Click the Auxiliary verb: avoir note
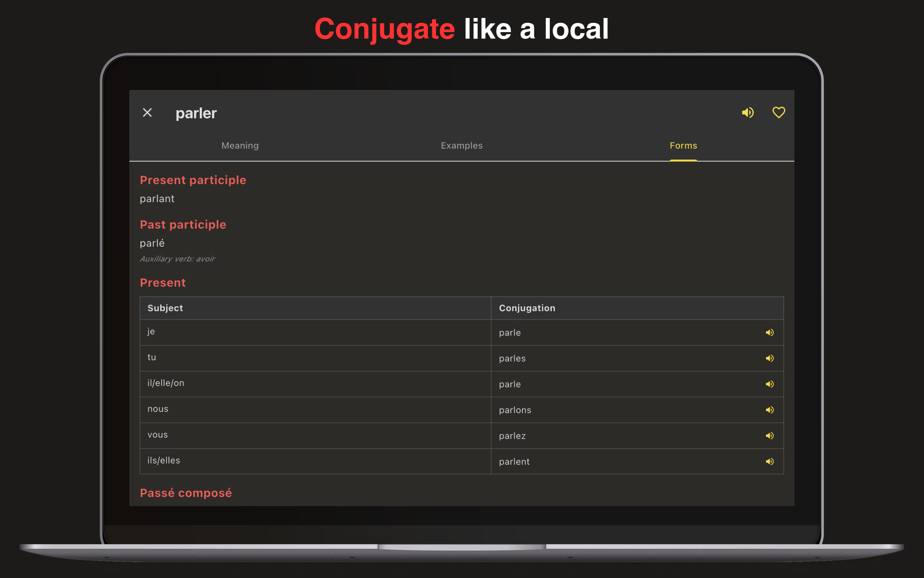 click(177, 259)
